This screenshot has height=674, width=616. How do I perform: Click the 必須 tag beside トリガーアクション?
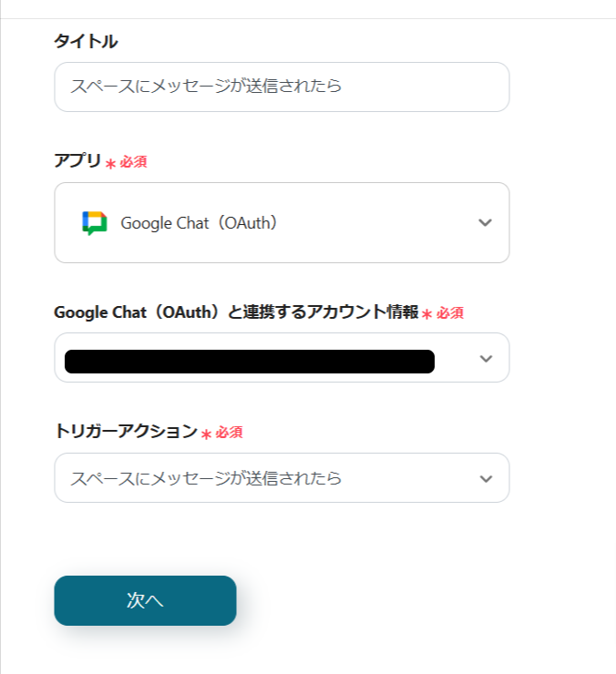(x=230, y=433)
